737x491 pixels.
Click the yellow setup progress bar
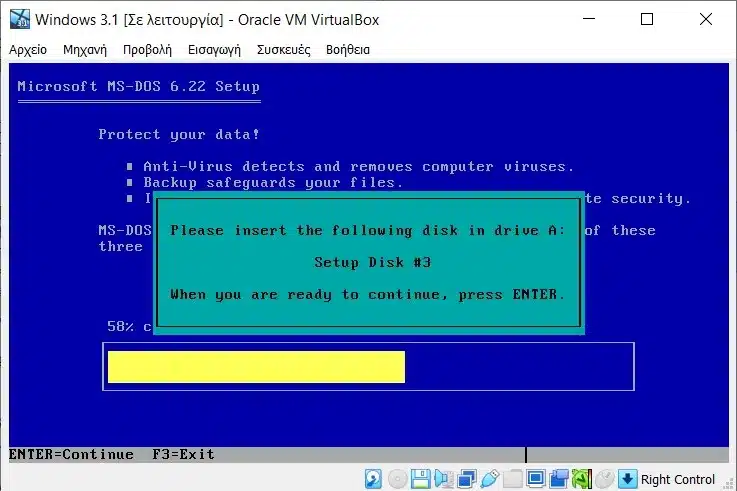256,367
